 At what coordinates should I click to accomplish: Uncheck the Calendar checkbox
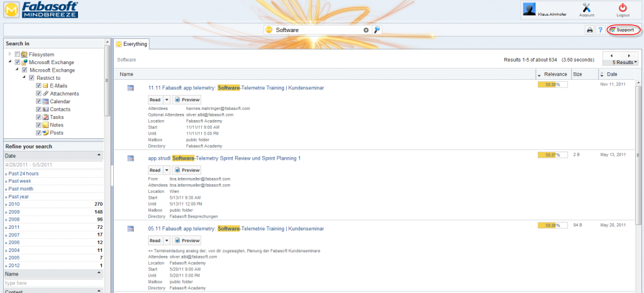38,101
